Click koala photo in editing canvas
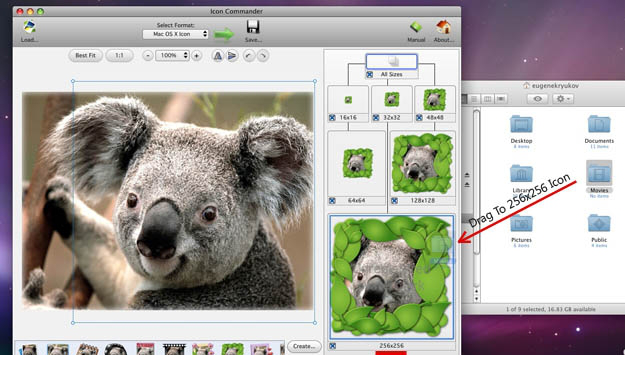Viewport: 625px width, 369px height. (168, 201)
